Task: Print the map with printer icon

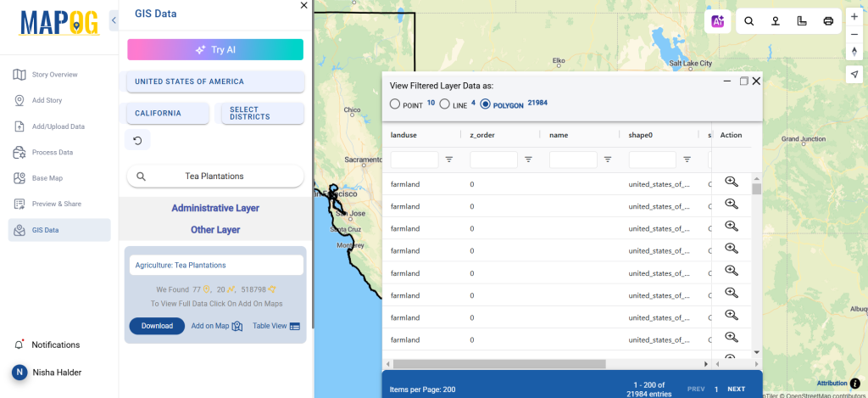Action: 828,21
